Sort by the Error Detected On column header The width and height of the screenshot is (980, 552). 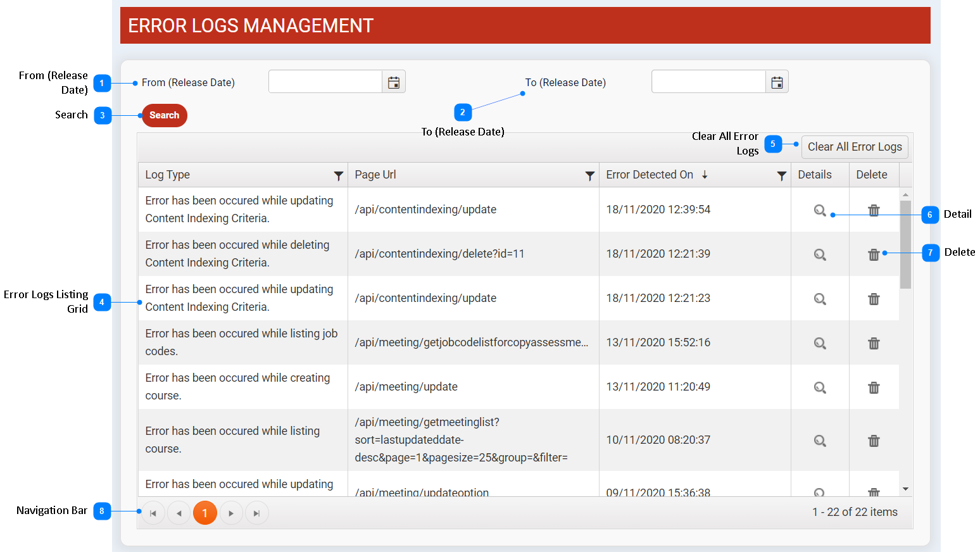[x=650, y=175]
